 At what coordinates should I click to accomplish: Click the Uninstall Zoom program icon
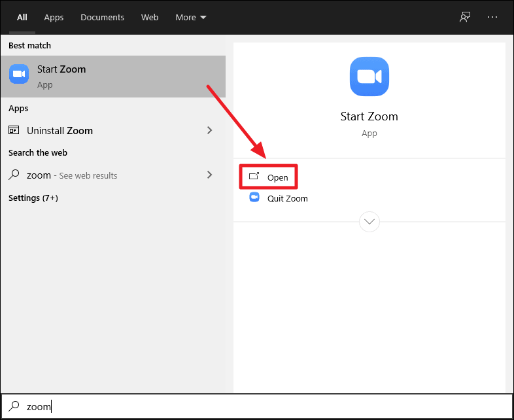[14, 130]
